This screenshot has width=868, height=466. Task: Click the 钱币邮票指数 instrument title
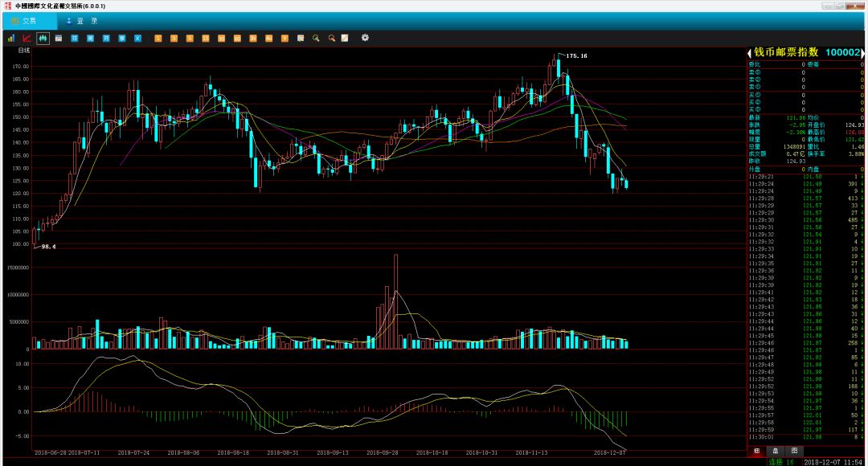[785, 52]
